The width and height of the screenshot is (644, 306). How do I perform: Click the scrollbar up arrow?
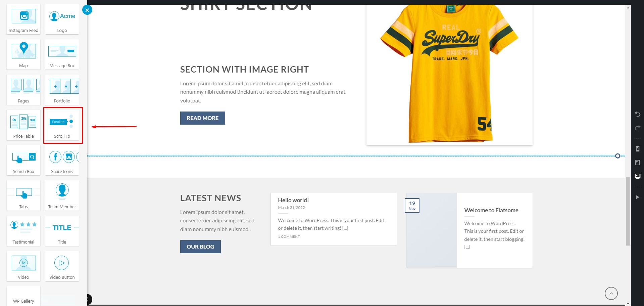[628, 8]
